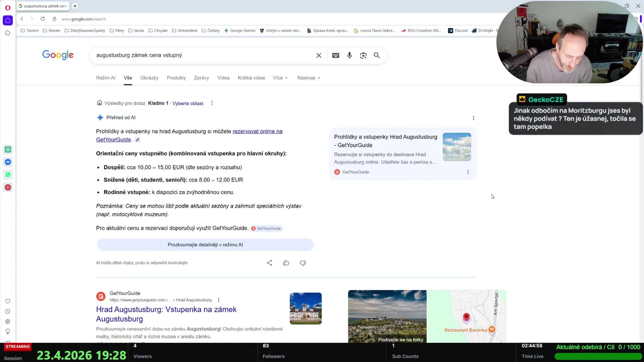Open the Filmy bookmarks folder
The width and height of the screenshot is (644, 362).
(117, 31)
